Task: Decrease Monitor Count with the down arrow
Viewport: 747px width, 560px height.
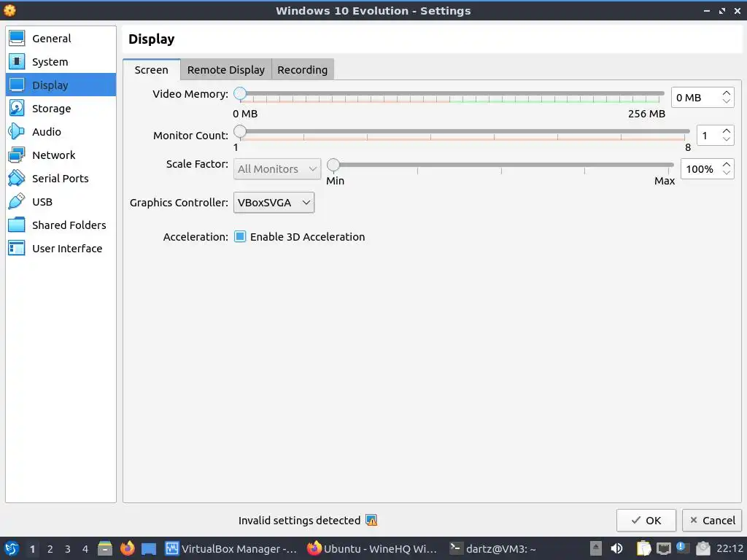Action: pos(726,139)
